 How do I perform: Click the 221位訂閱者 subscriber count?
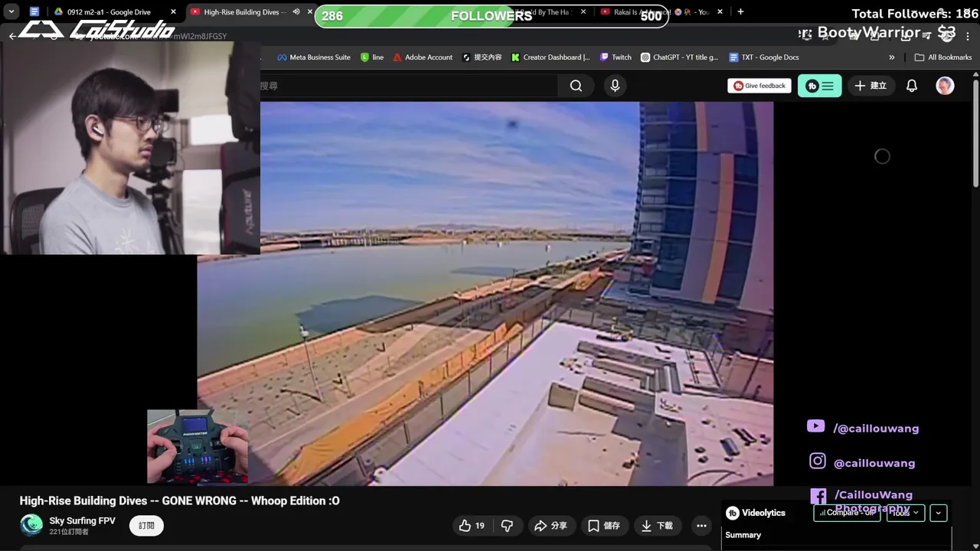point(69,532)
